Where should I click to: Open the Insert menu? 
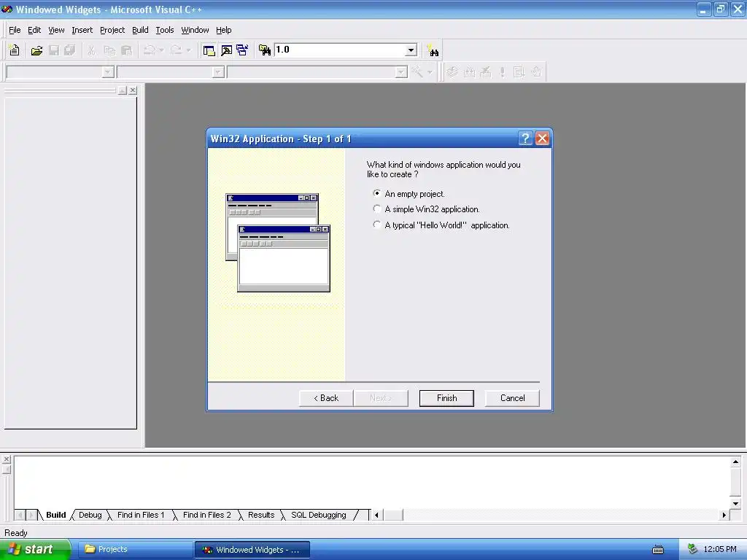pyautogui.click(x=82, y=30)
